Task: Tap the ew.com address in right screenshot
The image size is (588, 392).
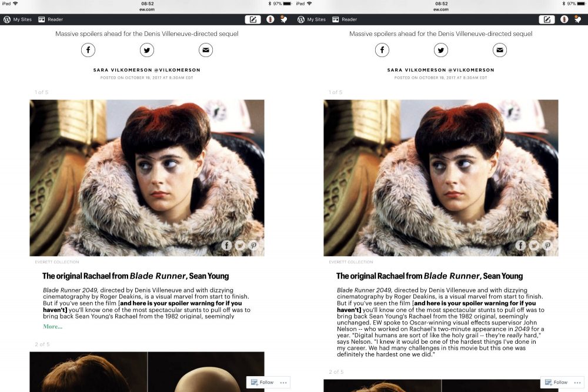Action: pos(441,9)
